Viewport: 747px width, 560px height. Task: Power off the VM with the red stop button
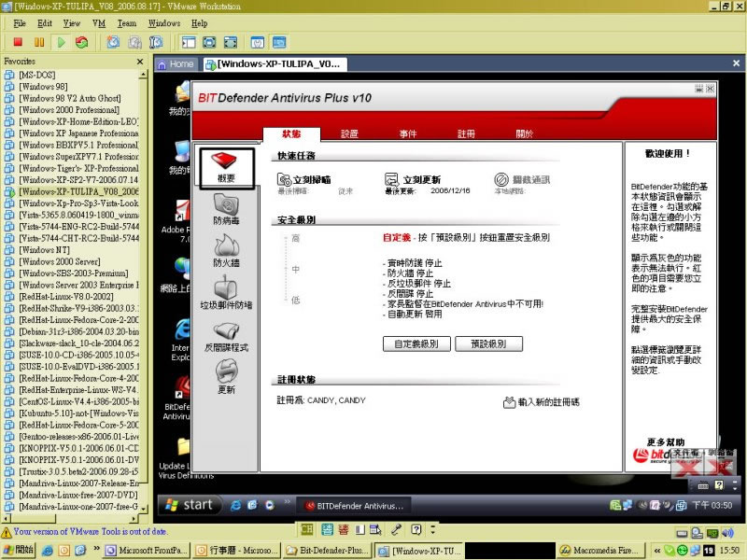[18, 42]
